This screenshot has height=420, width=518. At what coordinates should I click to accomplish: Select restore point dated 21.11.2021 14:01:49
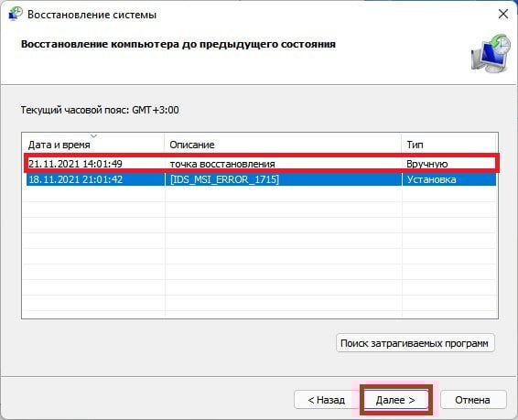click(261, 164)
